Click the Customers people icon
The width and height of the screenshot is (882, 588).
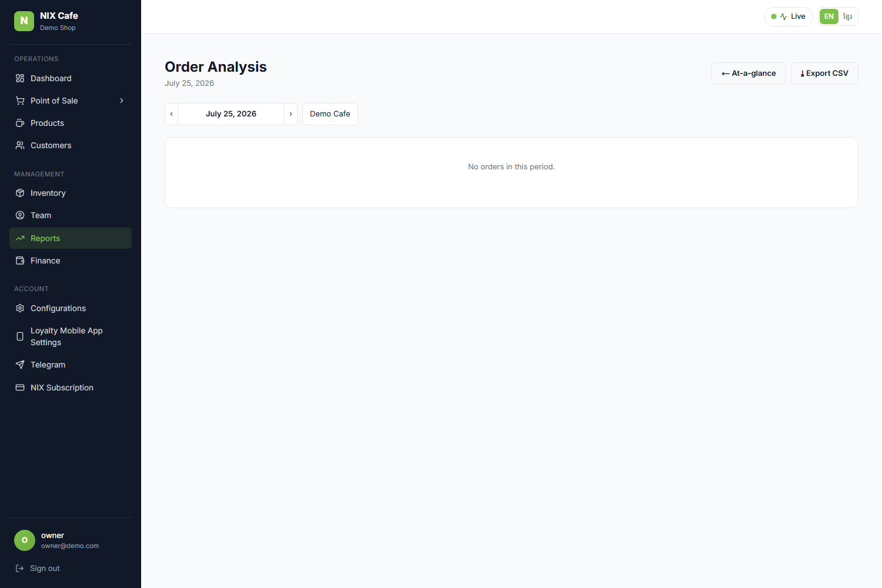[x=20, y=145]
